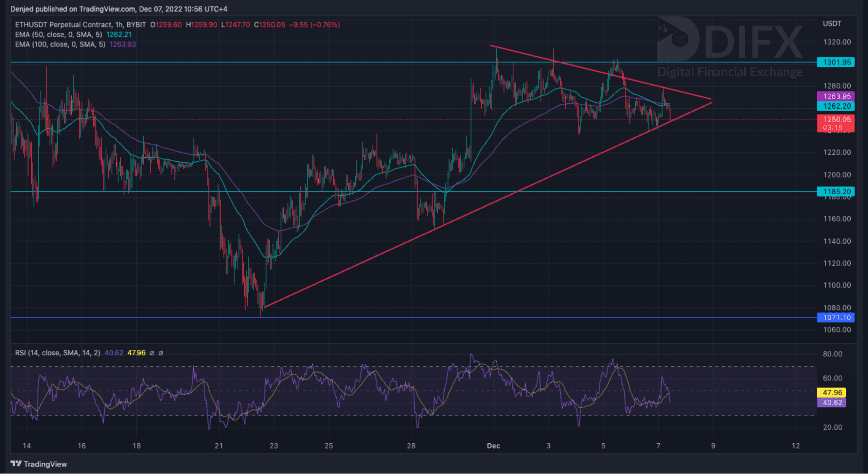Image resolution: width=868 pixels, height=474 pixels.
Task: Click the purple 40.62 RSI value tag
Action: click(x=832, y=402)
